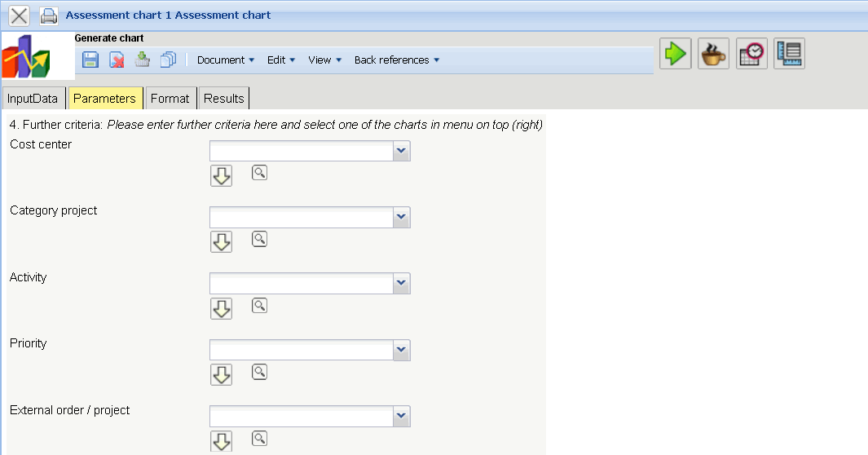Click the save (floppy disk) toolbar icon
Image resolution: width=868 pixels, height=455 pixels.
(x=90, y=60)
